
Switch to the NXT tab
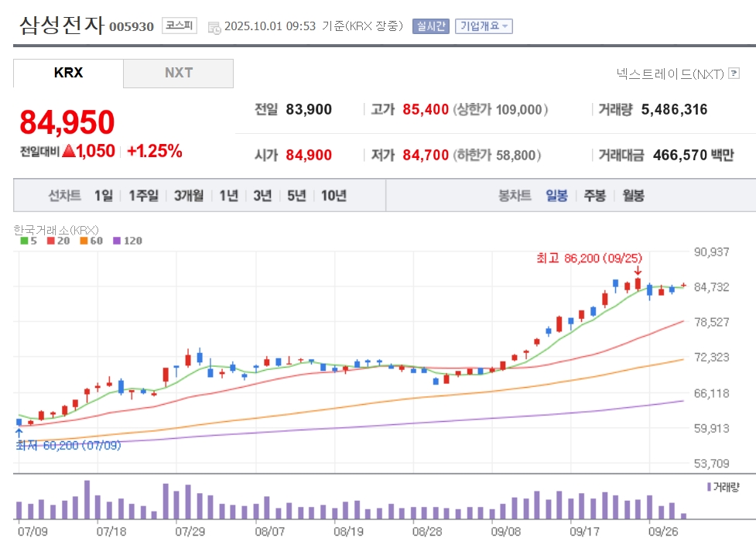pos(178,73)
